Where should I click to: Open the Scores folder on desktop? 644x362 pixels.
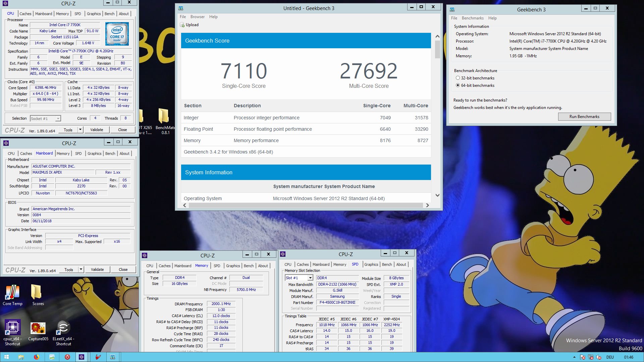point(38,295)
